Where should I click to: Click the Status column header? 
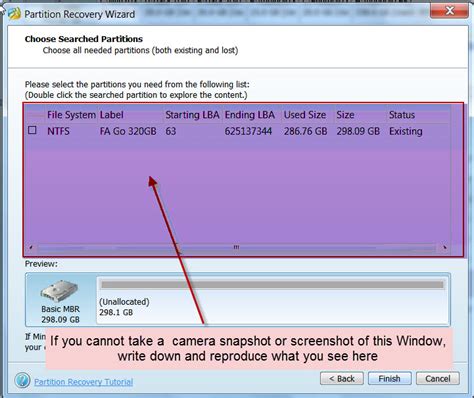[418, 115]
